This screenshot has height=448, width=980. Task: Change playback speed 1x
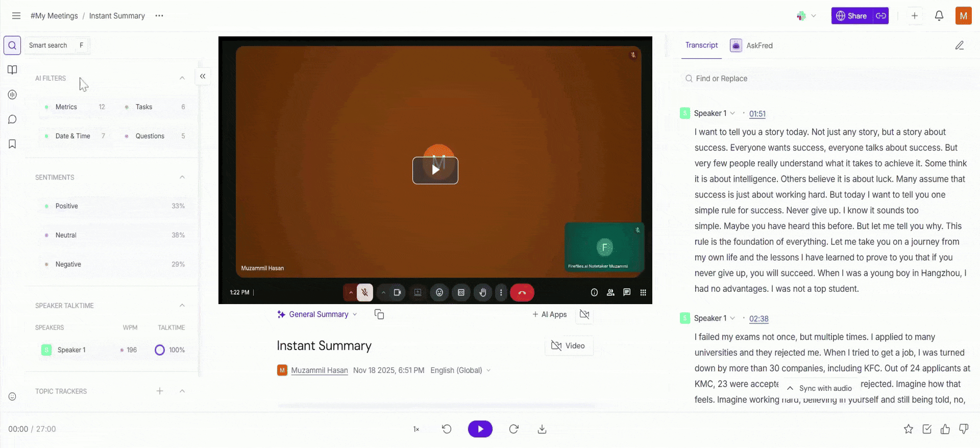pos(416,429)
